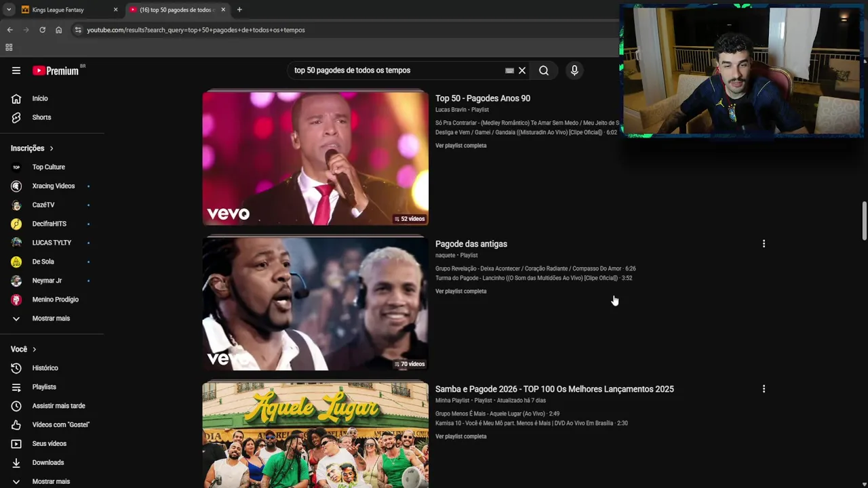Expand Você section chevron
868x488 pixels.
click(x=34, y=349)
